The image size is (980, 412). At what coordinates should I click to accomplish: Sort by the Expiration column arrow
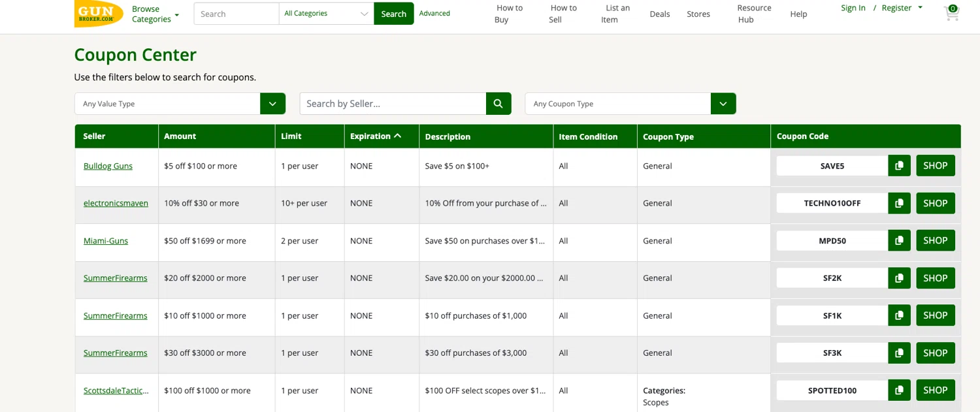[397, 136]
